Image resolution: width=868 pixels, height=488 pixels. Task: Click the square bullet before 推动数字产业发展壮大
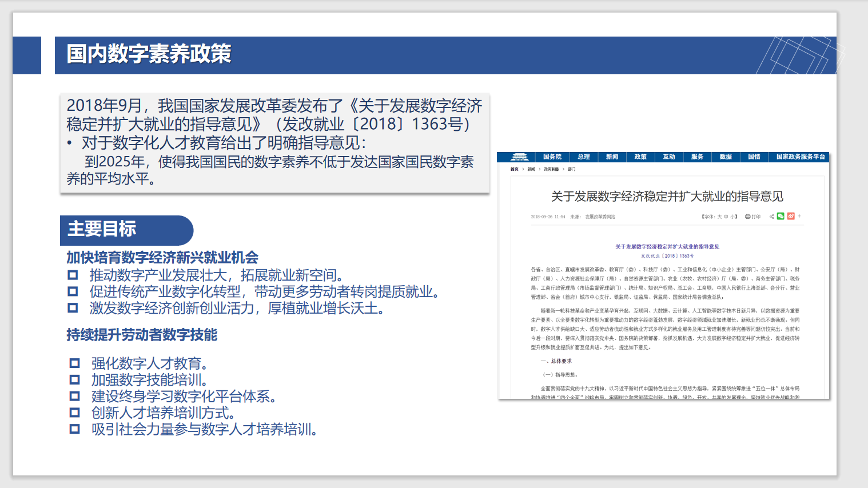(73, 275)
